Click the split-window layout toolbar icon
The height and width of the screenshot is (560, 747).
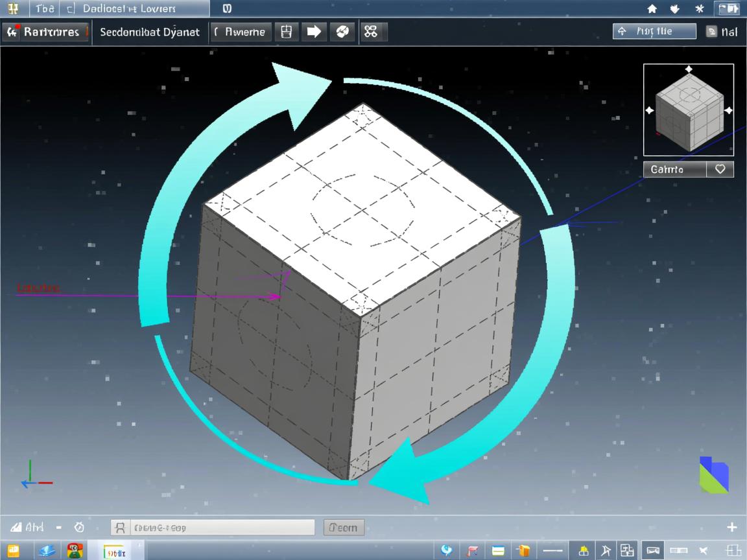coord(286,32)
